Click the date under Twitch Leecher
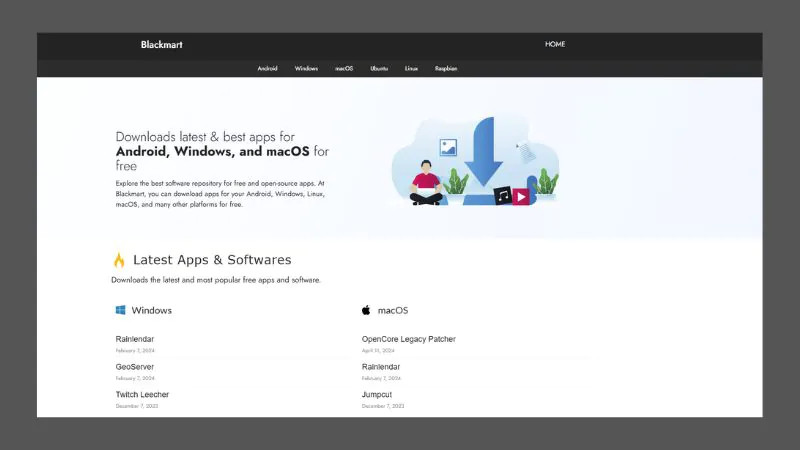Screen dimensions: 800x450 point(137,406)
